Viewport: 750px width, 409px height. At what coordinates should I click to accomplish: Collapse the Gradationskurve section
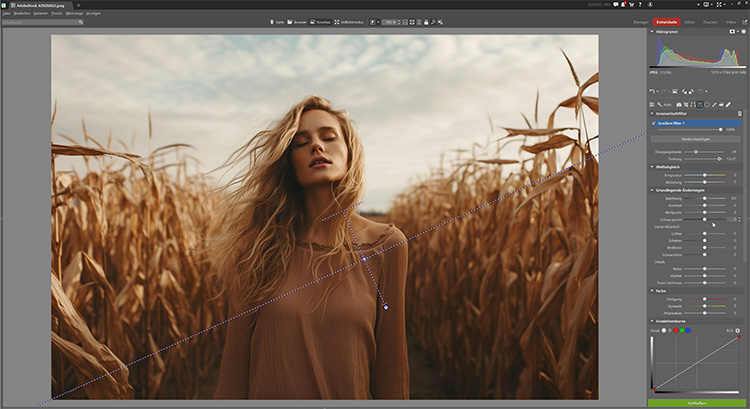[652, 320]
